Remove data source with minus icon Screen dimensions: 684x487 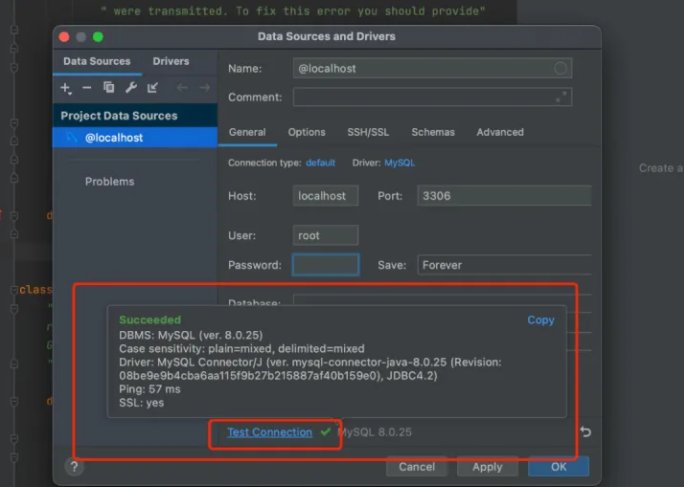tap(87, 88)
